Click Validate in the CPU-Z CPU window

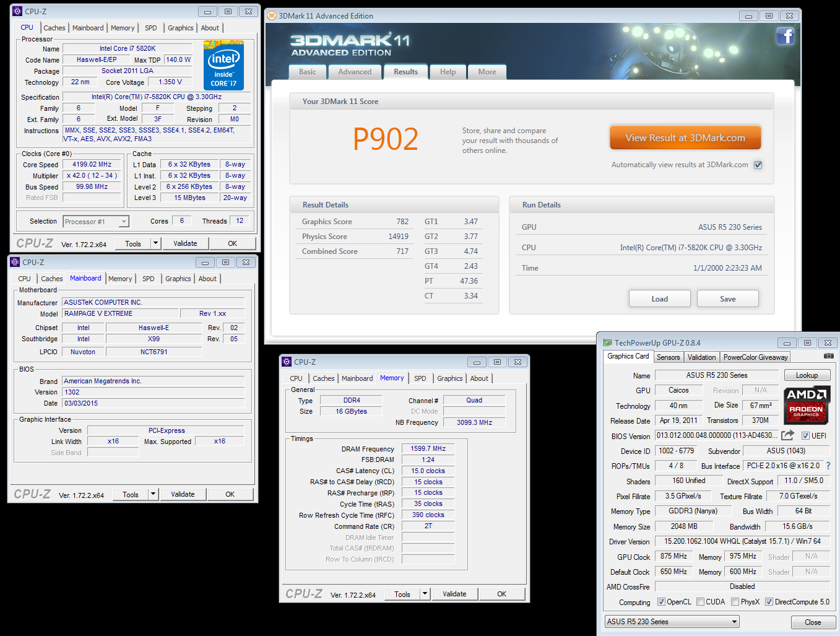pos(185,243)
